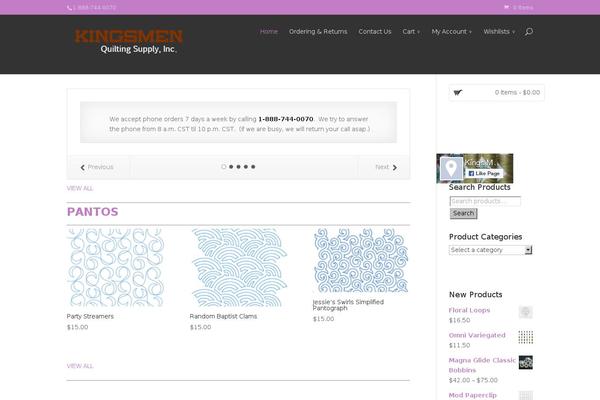The width and height of the screenshot is (600, 400).
Task: Open the Mod Paperclip product link
Action: tap(473, 395)
